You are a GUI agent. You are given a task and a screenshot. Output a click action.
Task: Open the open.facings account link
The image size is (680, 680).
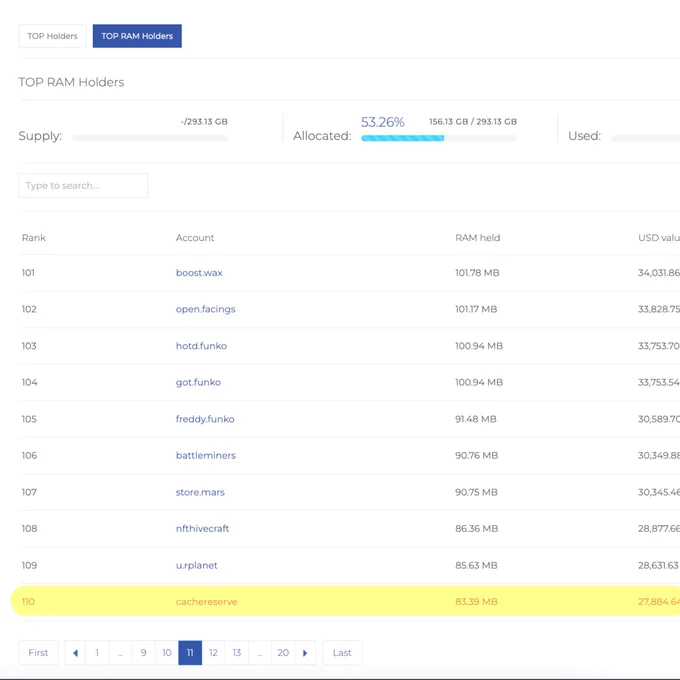tap(206, 309)
